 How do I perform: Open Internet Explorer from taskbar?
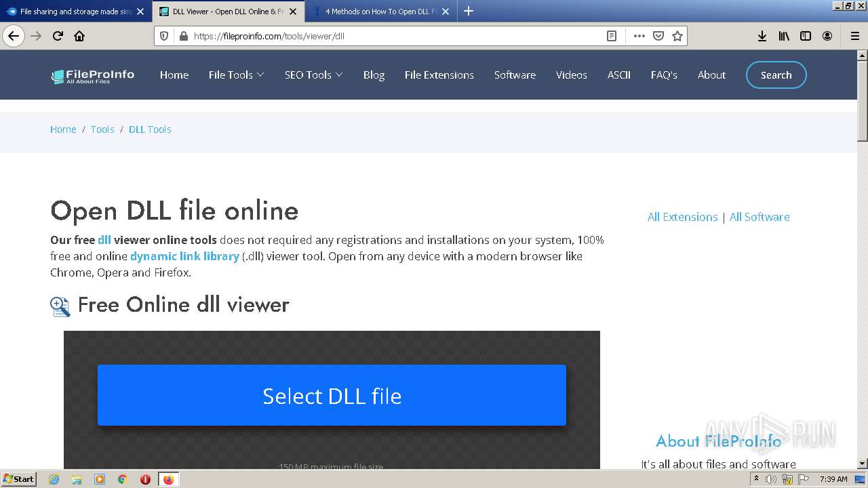point(54,479)
